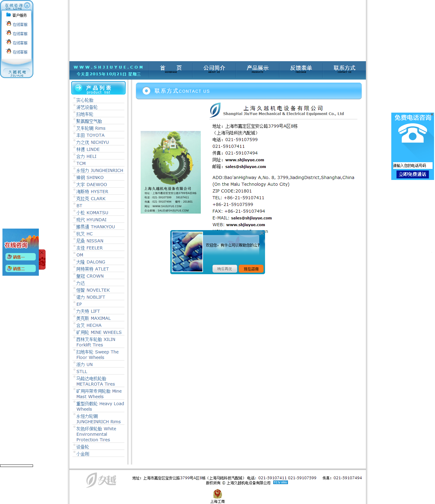This screenshot has width=435, height=504.
Task: Click the 销售一 sales chat button
Action: tap(20, 257)
